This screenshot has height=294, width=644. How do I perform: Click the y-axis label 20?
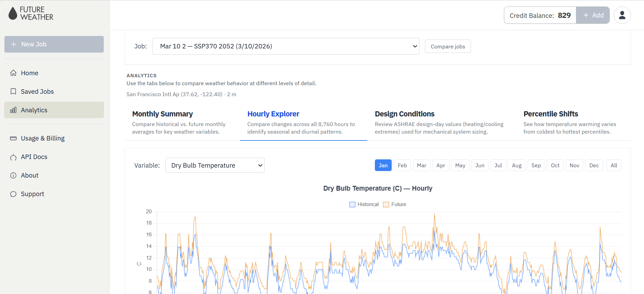149,212
